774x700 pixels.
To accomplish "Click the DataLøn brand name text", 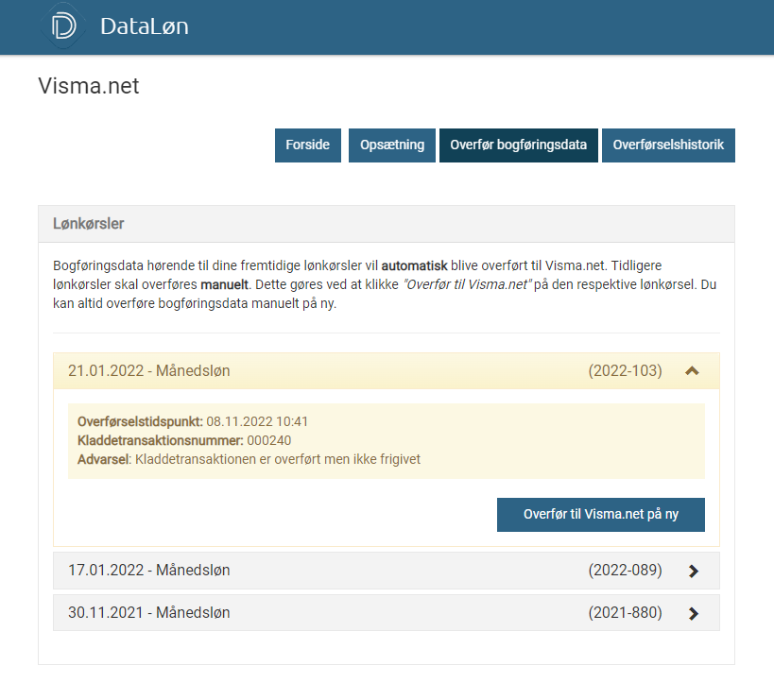I will pos(145,26).
